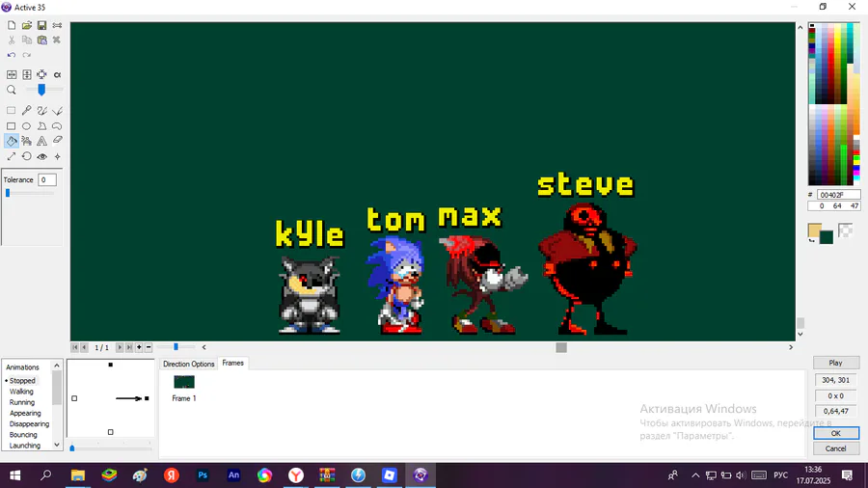This screenshot has height=488, width=868.
Task: Select the Running animation
Action: [x=22, y=402]
